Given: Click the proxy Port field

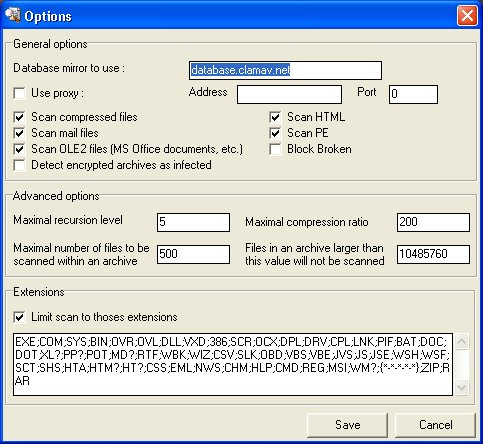Looking at the screenshot, I should pos(413,94).
